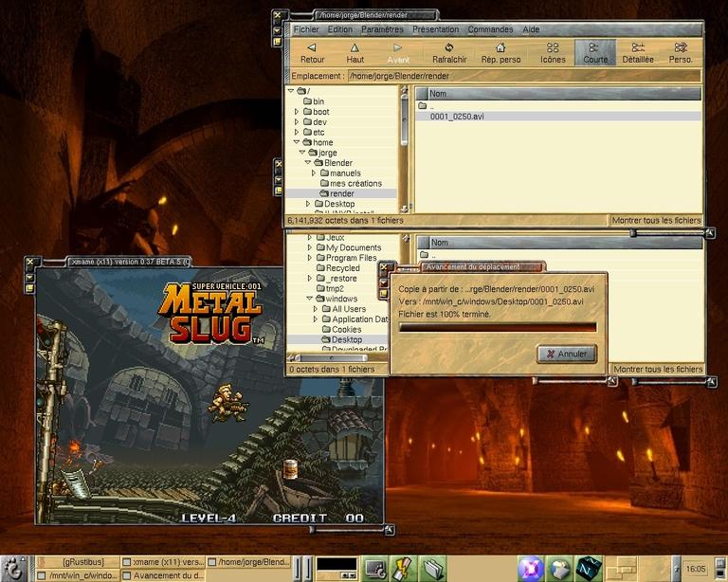This screenshot has height=582, width=728.
Task: Expand the upper window's Desktop tree folder
Action: click(308, 203)
